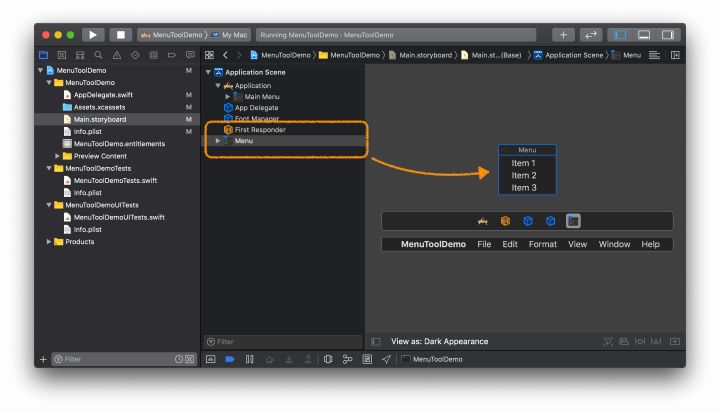Expand the Main Menu outline item
The width and height of the screenshot is (720, 413).
click(x=227, y=96)
